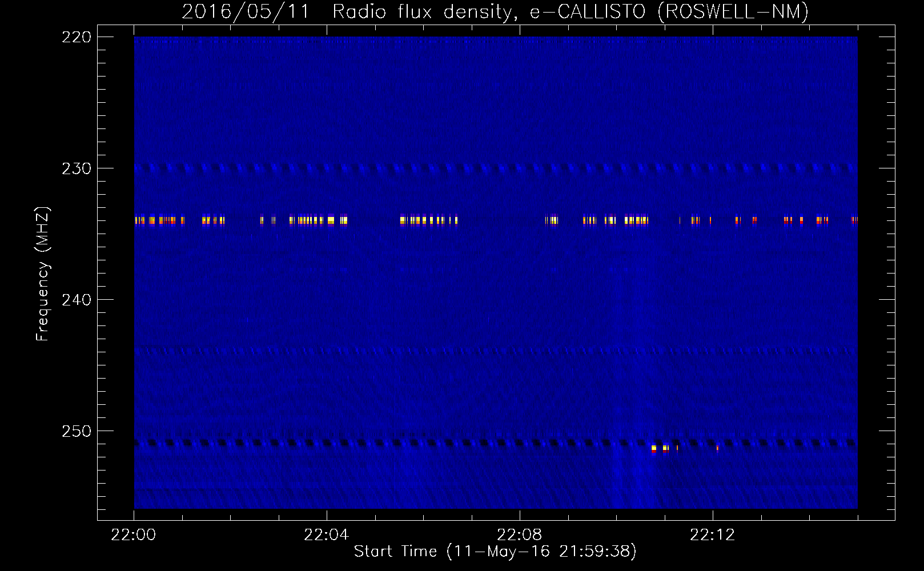Click the 240 frequency tick label
The image size is (924, 571).
pyautogui.click(x=77, y=300)
